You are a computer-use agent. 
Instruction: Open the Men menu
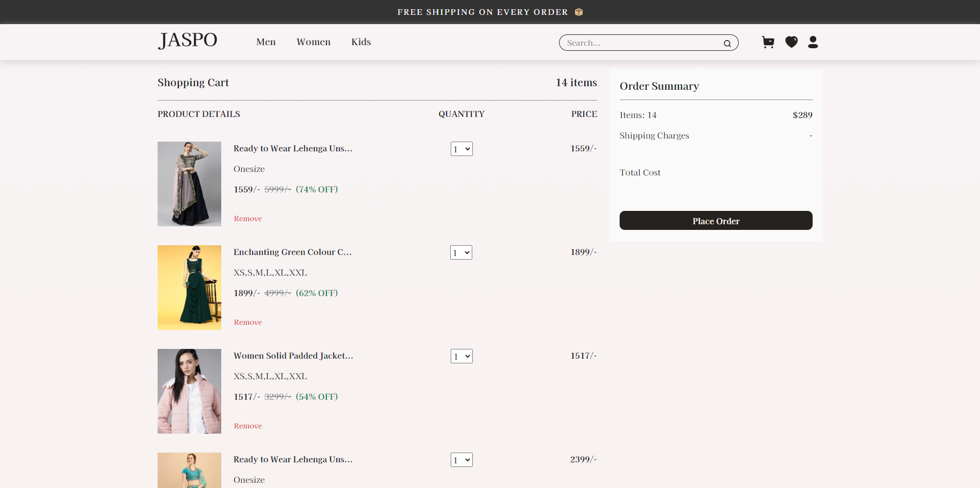click(x=266, y=42)
